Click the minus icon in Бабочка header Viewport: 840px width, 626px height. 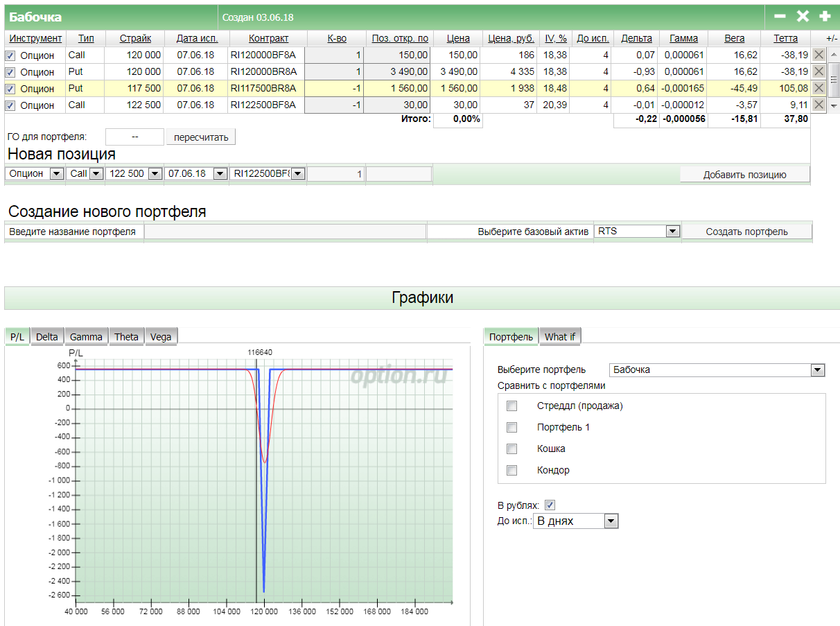[x=780, y=16]
